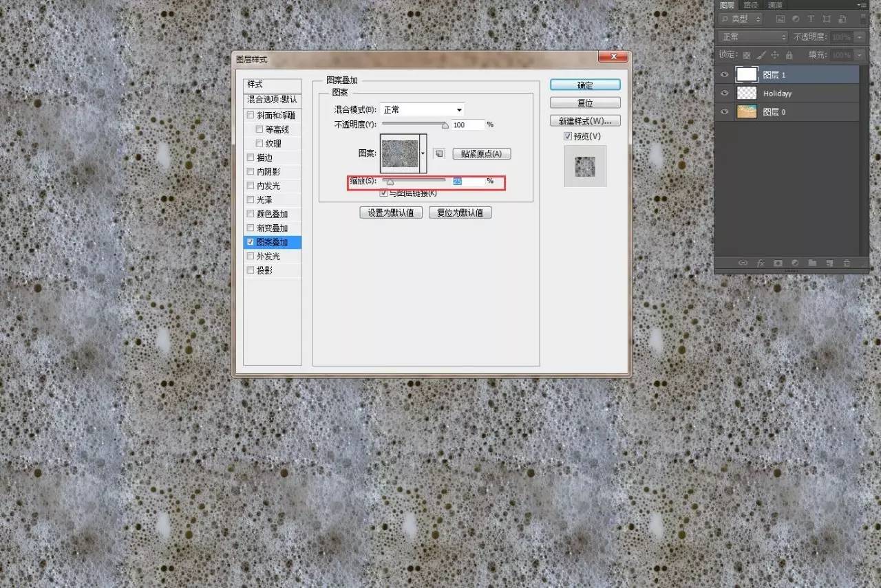Click the add layer style fx icon

(x=761, y=263)
